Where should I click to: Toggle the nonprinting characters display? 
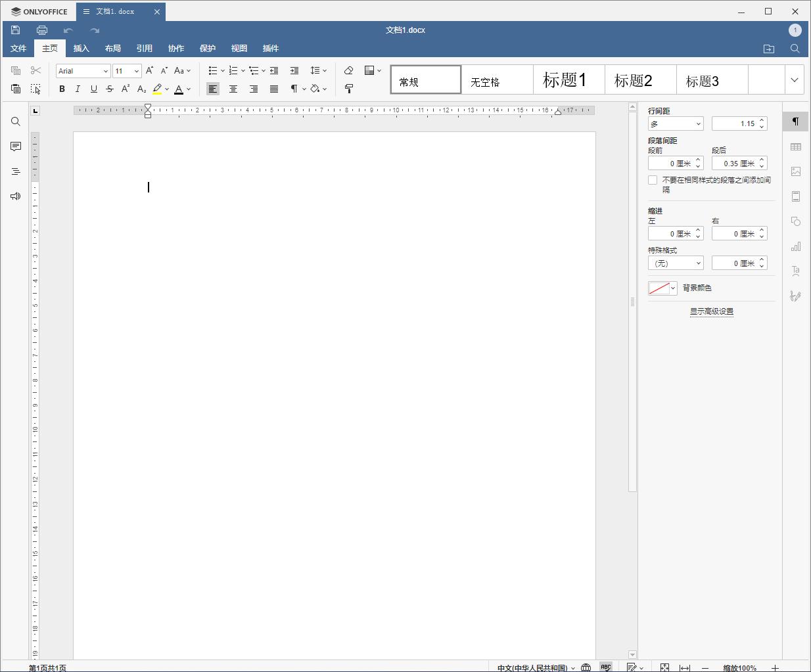coord(294,89)
